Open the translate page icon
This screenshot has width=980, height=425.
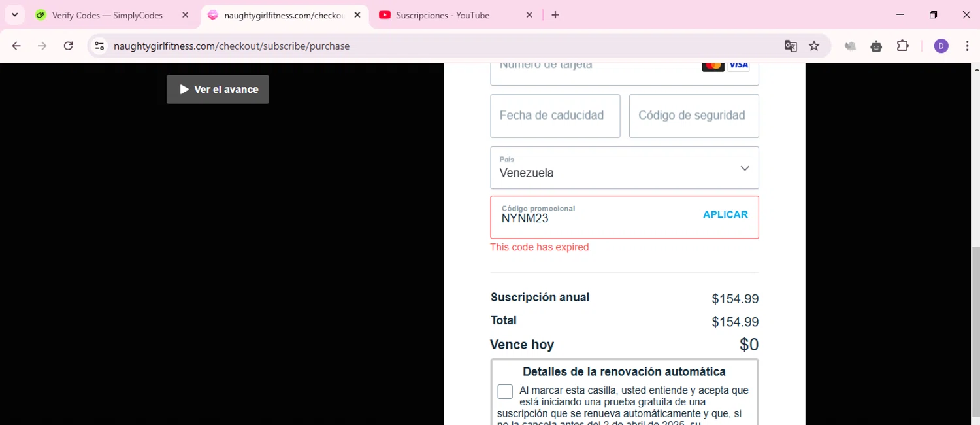point(791,46)
